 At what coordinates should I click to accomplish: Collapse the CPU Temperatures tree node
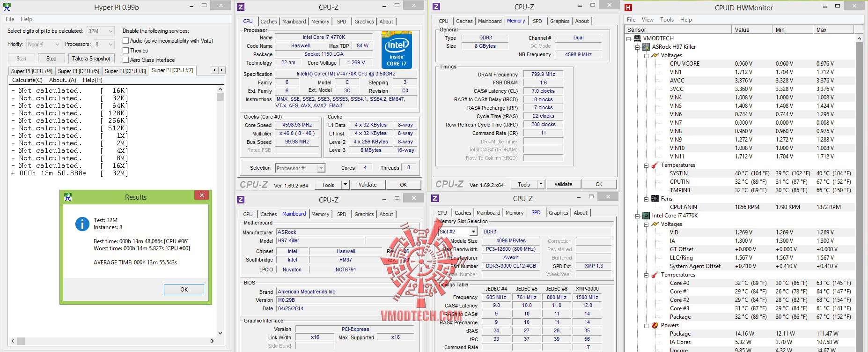[x=646, y=275]
